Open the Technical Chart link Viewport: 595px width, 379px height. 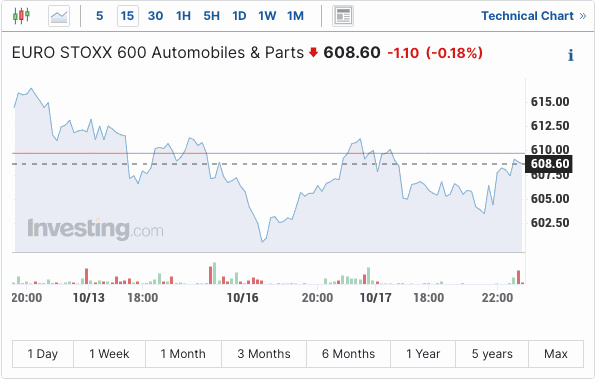click(534, 16)
